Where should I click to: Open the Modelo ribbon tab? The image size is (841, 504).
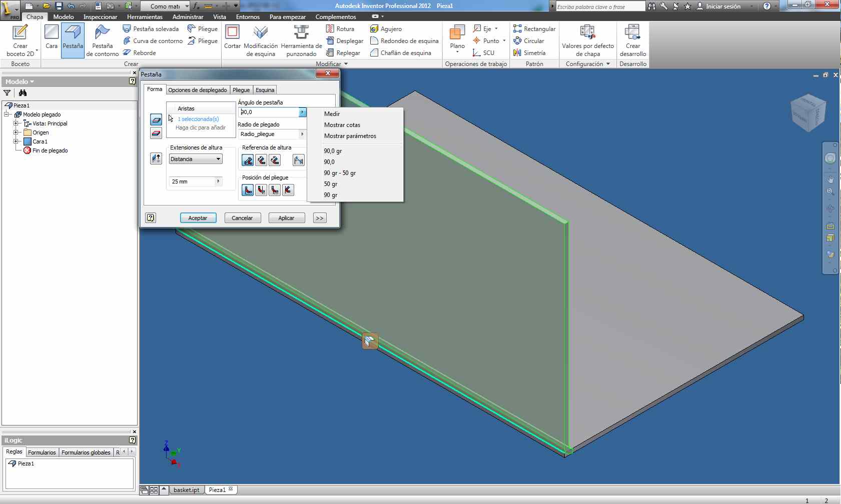pyautogui.click(x=64, y=17)
